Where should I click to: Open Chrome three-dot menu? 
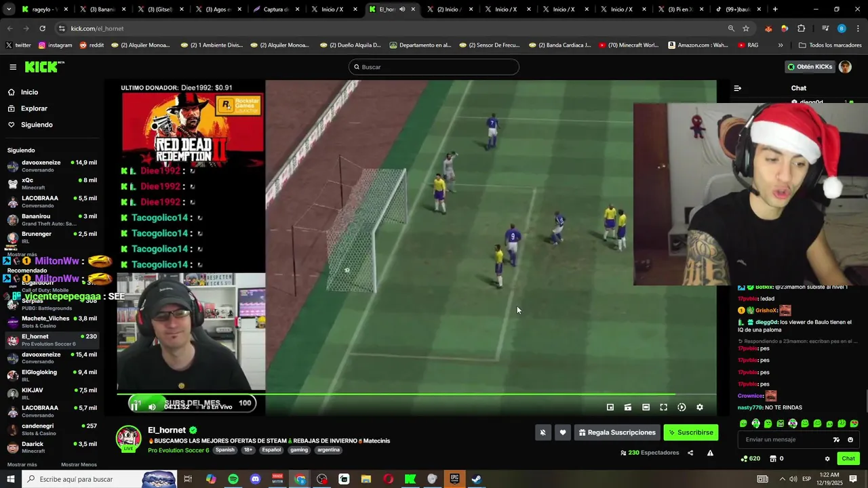859,28
